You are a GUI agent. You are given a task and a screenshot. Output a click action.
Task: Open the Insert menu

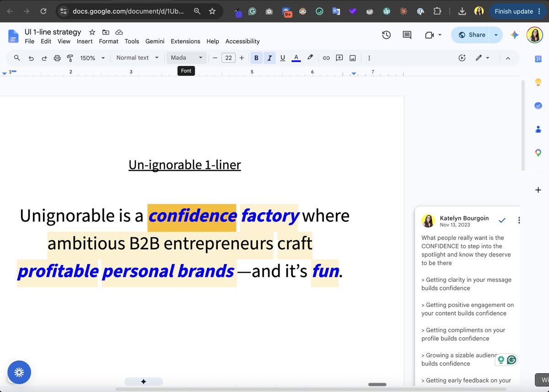(x=85, y=41)
